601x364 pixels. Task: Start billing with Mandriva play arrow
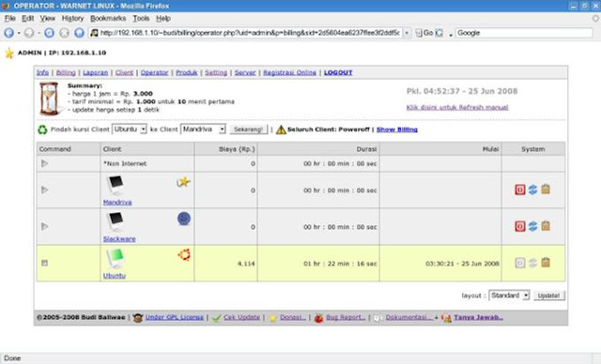coord(44,190)
